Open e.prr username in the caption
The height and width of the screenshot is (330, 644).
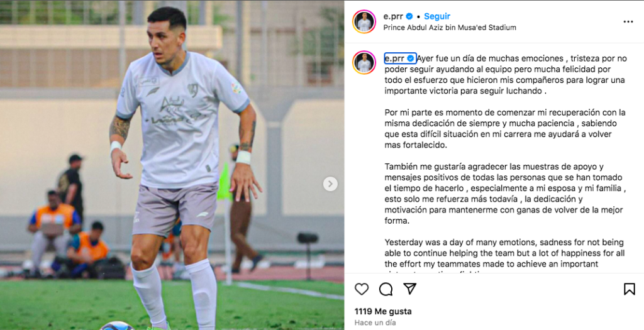394,58
